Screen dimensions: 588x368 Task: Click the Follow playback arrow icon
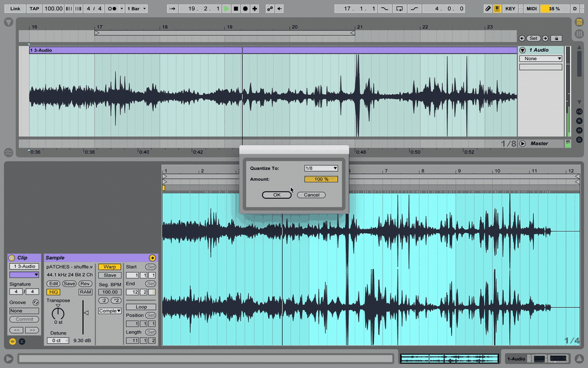pyautogui.click(x=172, y=9)
